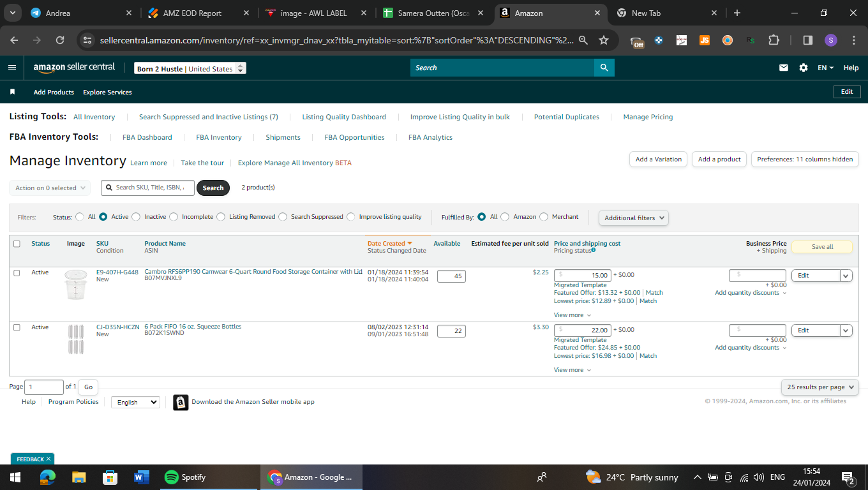This screenshot has width=868, height=490.
Task: Select Fulfilled By Amazon radio
Action: pyautogui.click(x=505, y=217)
